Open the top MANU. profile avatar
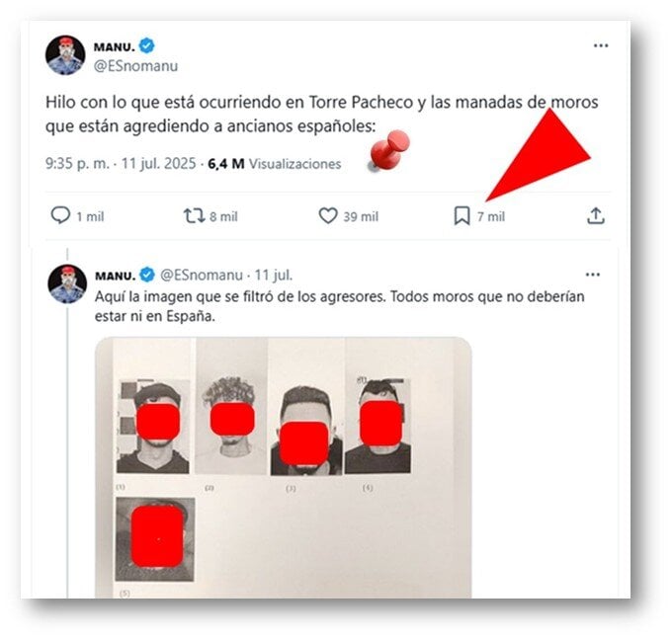 tap(65, 55)
